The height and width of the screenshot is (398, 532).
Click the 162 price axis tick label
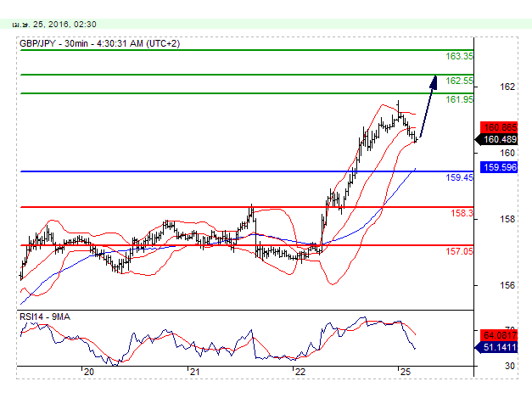click(x=508, y=87)
